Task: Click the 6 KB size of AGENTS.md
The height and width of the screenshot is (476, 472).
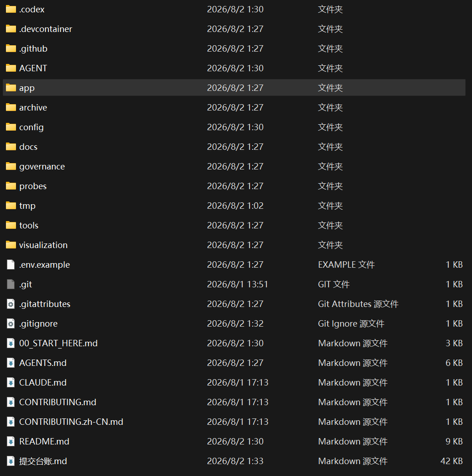Action: point(454,363)
